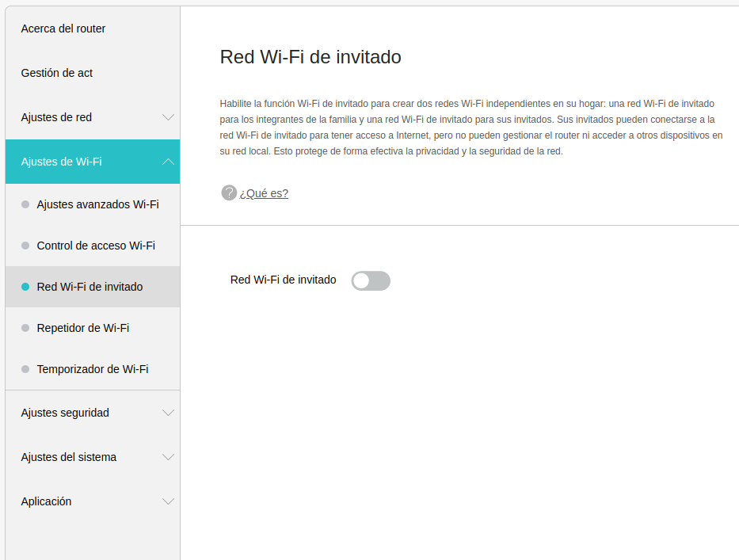Expand Ajustes de red with its chevron
739x560 pixels.
pos(168,117)
